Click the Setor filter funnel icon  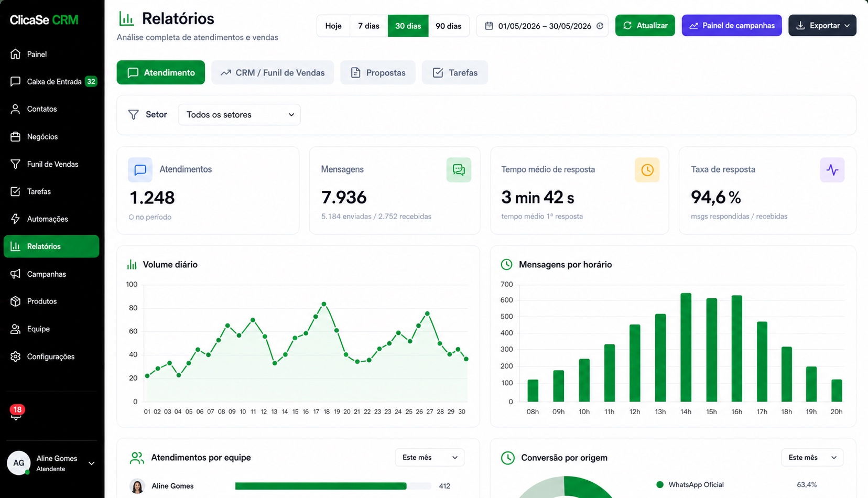134,114
